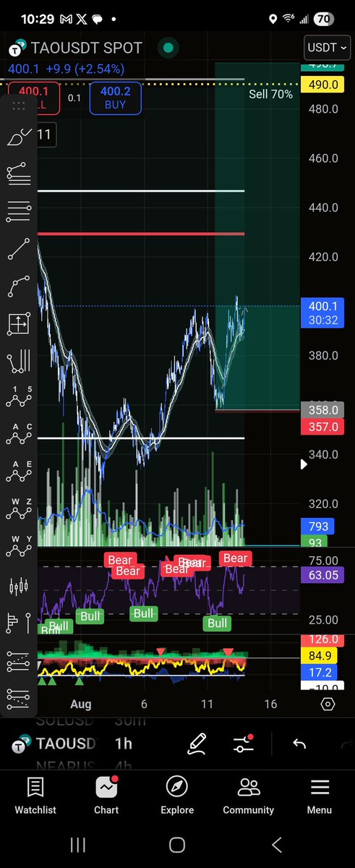Select the red horizontal resistance line

[141, 234]
